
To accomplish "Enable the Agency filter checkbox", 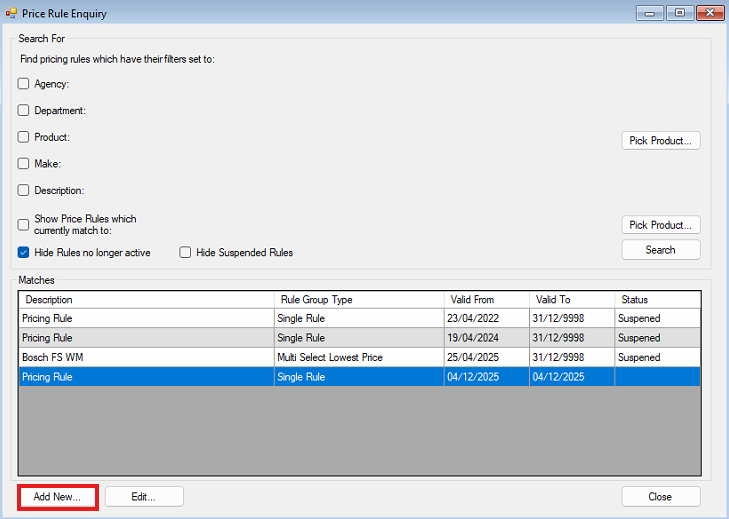I will pyautogui.click(x=23, y=84).
